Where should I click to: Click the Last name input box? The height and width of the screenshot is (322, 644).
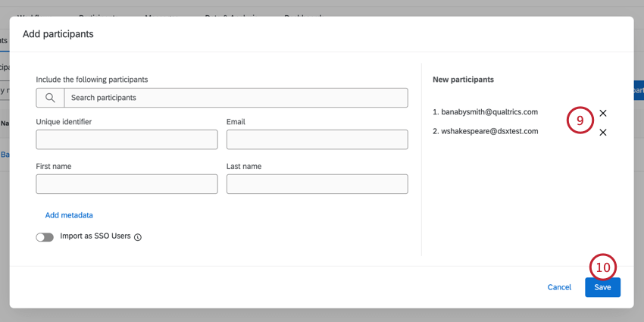(317, 184)
